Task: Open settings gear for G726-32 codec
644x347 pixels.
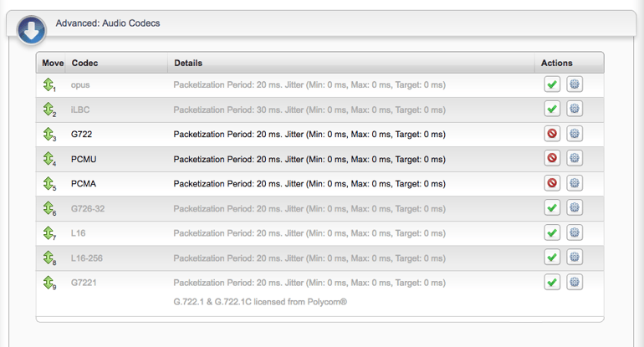Action: [x=574, y=207]
